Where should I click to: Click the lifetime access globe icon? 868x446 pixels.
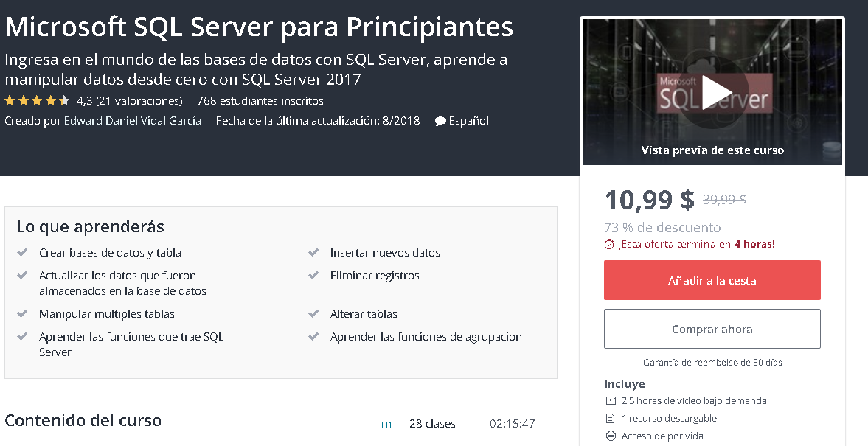(610, 435)
